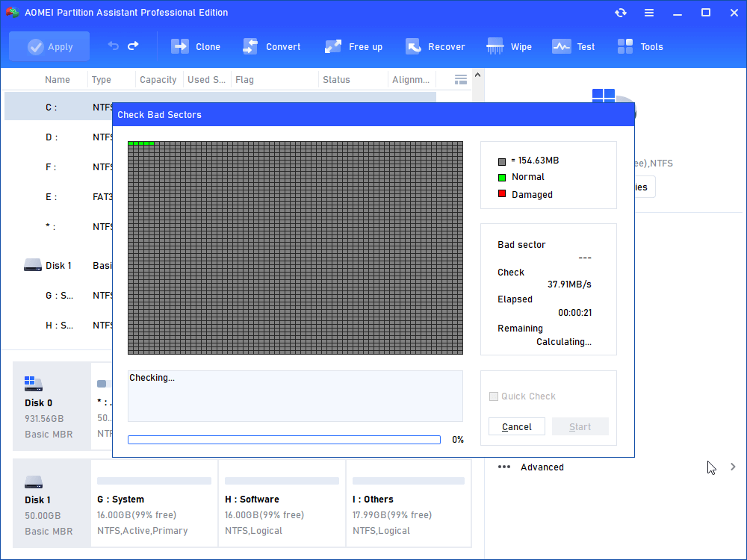This screenshot has width=747, height=560.
Task: Toggle the Quick Check checkbox
Action: tap(494, 396)
